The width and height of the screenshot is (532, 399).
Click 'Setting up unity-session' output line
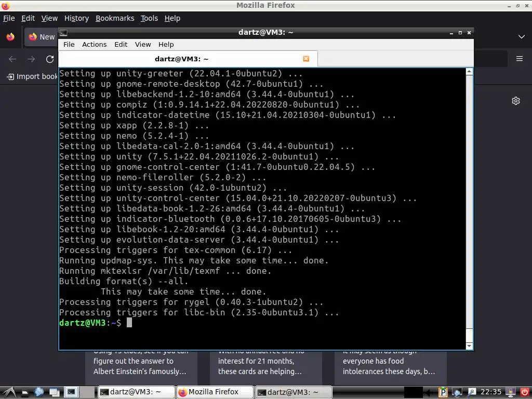(173, 188)
